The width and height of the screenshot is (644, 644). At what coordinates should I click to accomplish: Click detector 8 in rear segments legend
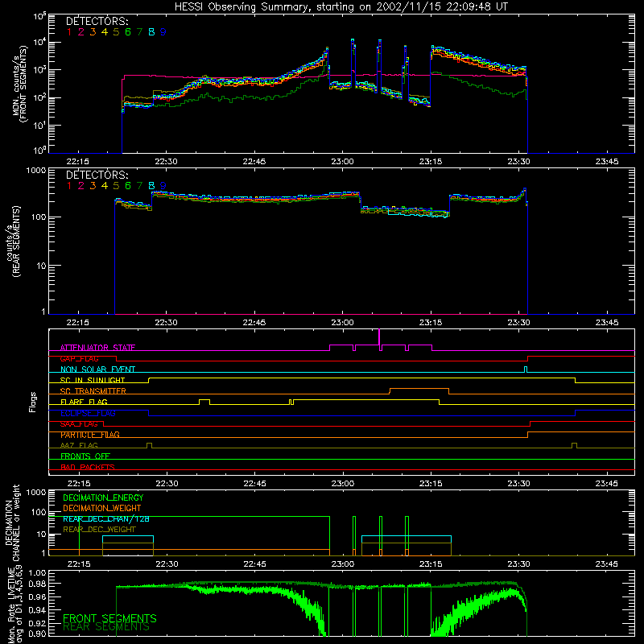click(x=151, y=186)
